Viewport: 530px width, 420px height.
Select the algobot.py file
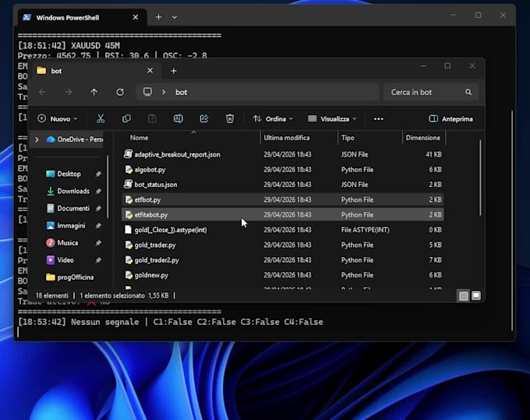pyautogui.click(x=283, y=170)
